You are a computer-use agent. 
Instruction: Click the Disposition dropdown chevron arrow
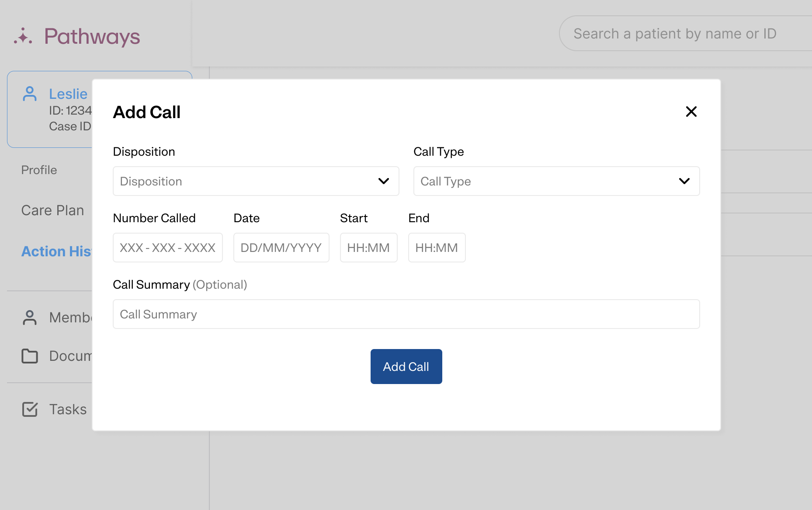pos(383,181)
